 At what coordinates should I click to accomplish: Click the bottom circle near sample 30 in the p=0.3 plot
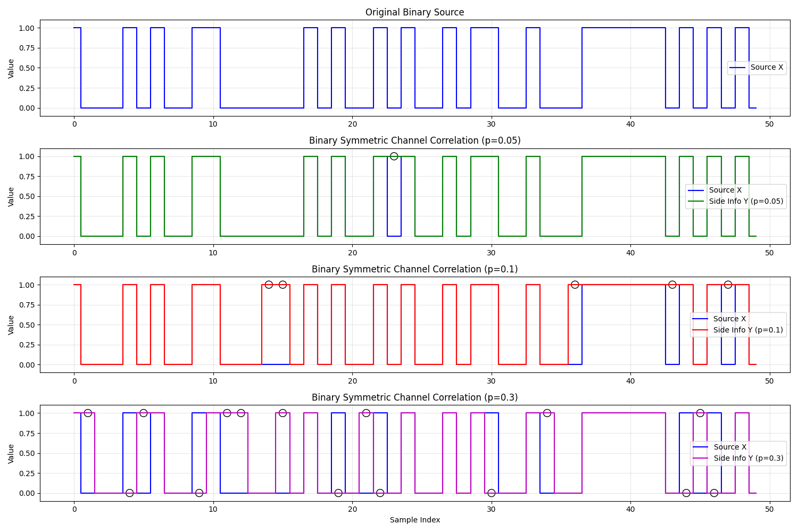491,493
